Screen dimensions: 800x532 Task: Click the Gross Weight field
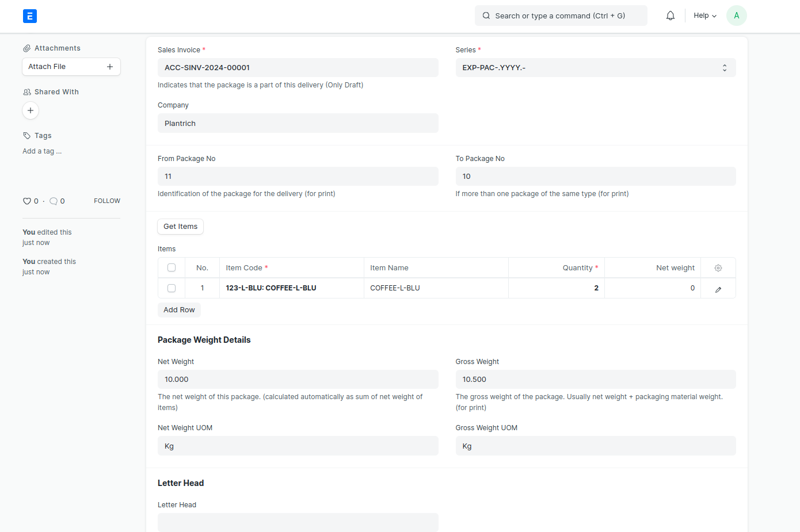(595, 380)
